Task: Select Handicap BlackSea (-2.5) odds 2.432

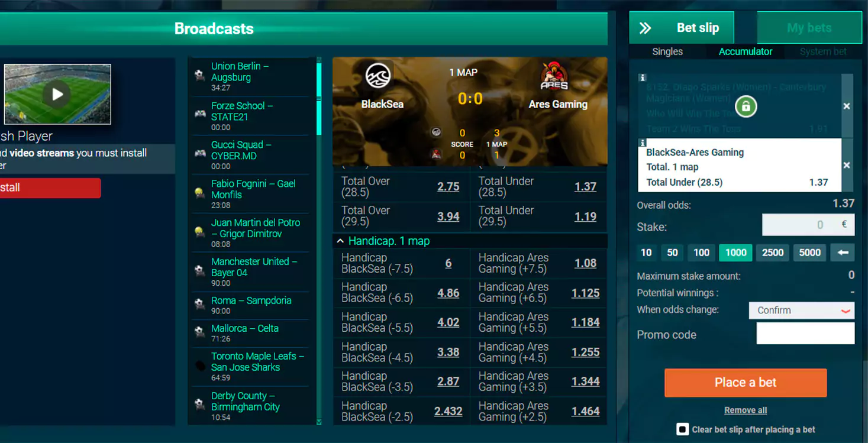Action: [x=448, y=411]
